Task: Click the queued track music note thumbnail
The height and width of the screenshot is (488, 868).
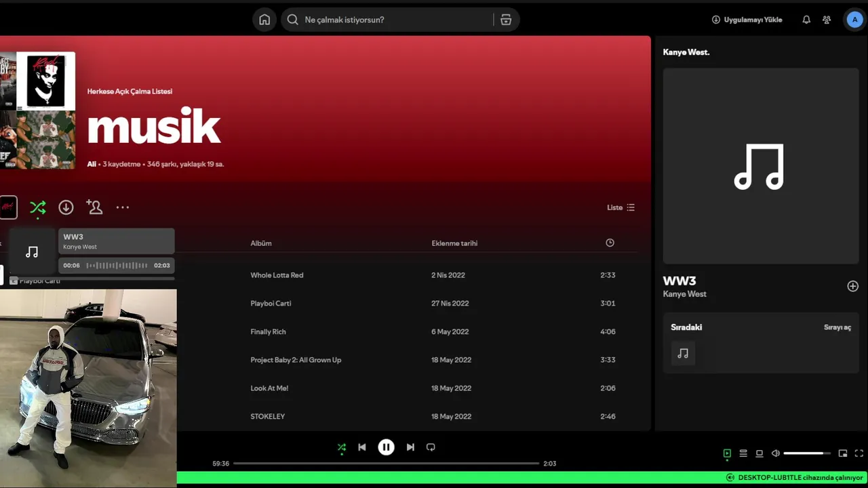Action: click(x=683, y=354)
